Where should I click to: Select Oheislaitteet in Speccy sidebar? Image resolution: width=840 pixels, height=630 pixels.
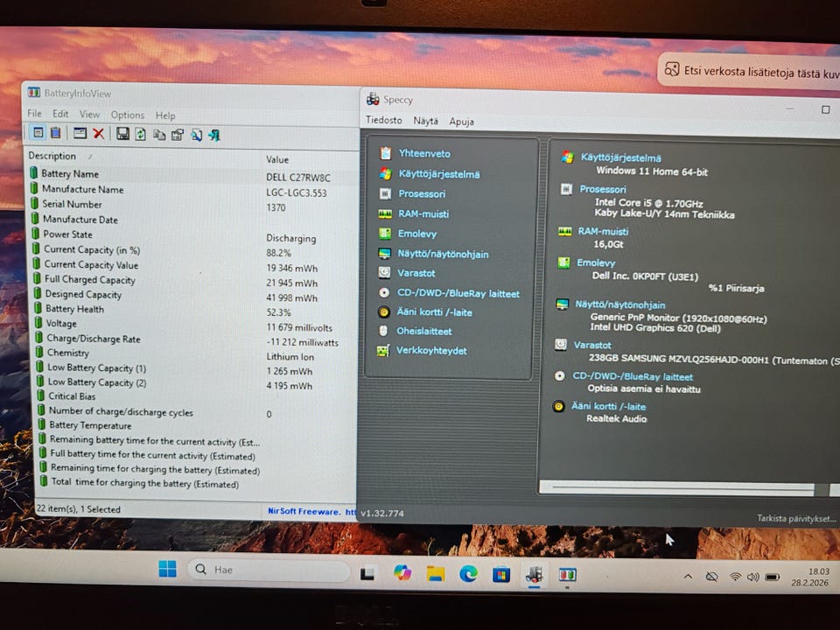click(x=423, y=331)
